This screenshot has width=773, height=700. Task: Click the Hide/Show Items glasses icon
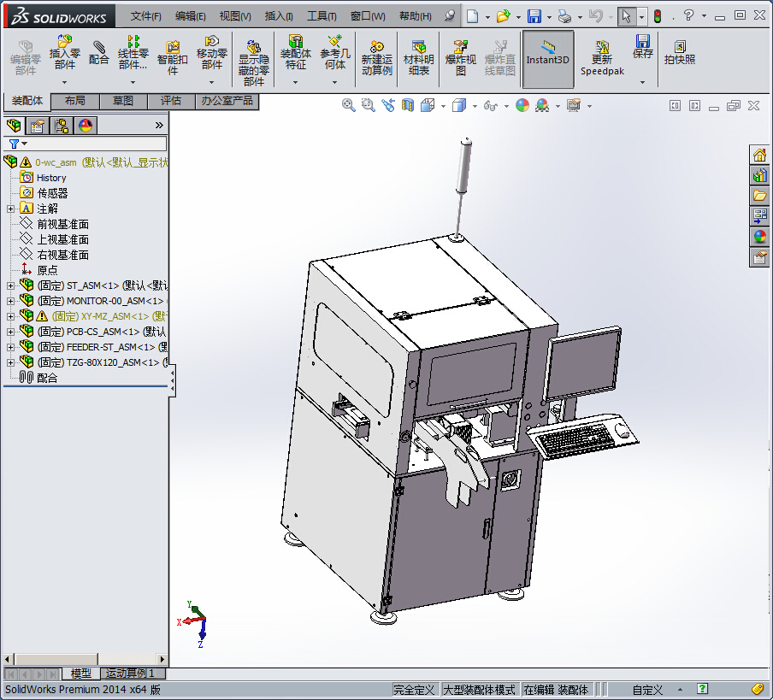(490, 105)
